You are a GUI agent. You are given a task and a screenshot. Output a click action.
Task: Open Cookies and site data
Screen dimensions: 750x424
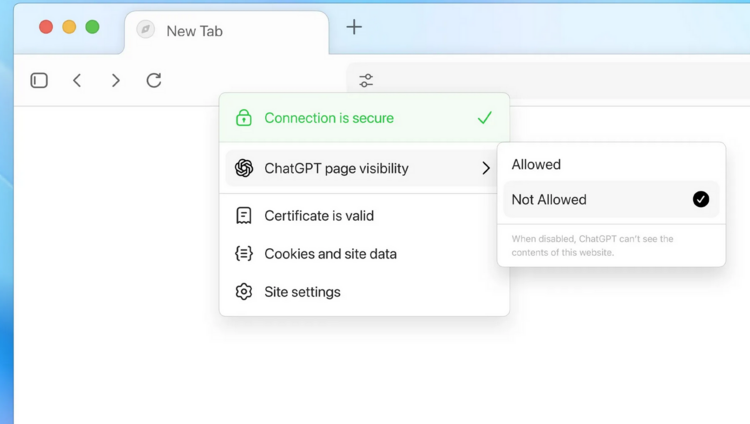[330, 254]
